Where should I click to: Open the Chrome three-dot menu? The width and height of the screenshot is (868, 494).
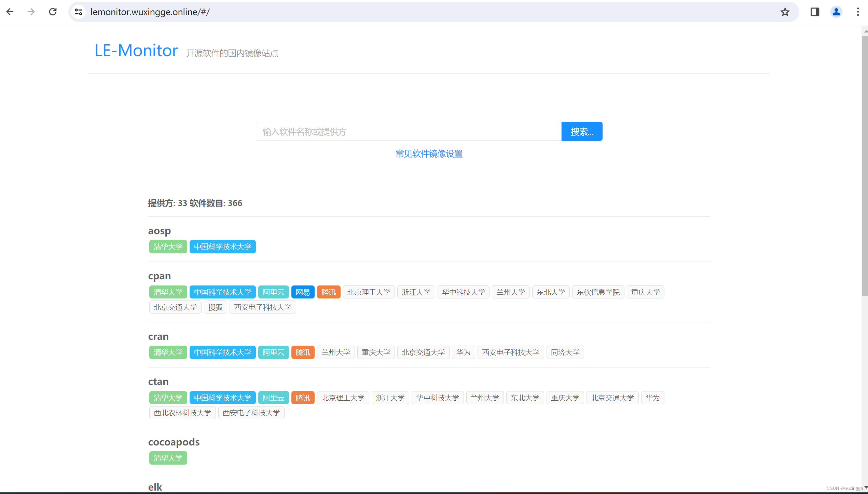point(858,12)
